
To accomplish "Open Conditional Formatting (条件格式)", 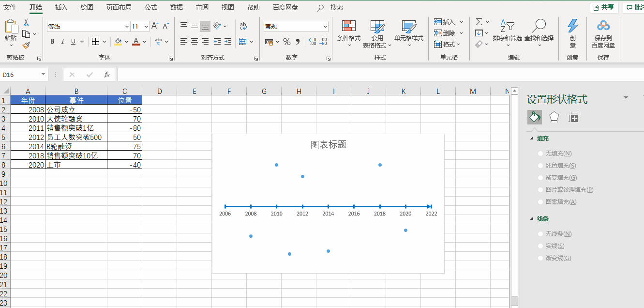I will tap(349, 34).
